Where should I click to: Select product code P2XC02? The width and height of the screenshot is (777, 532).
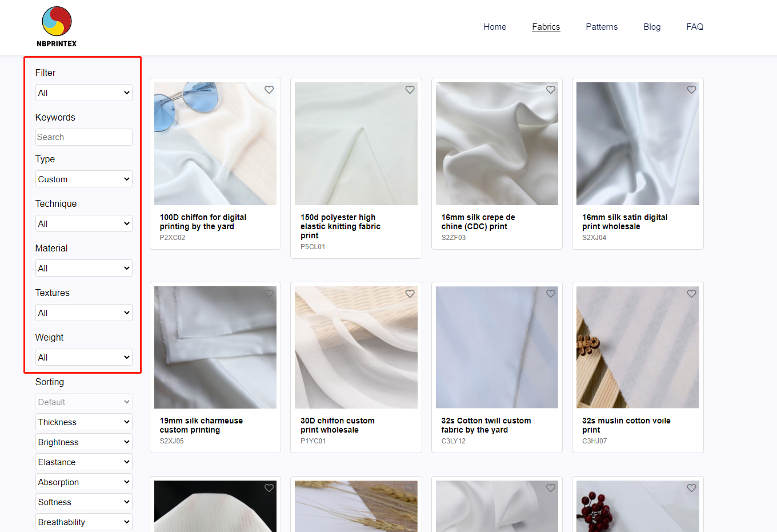click(x=173, y=238)
